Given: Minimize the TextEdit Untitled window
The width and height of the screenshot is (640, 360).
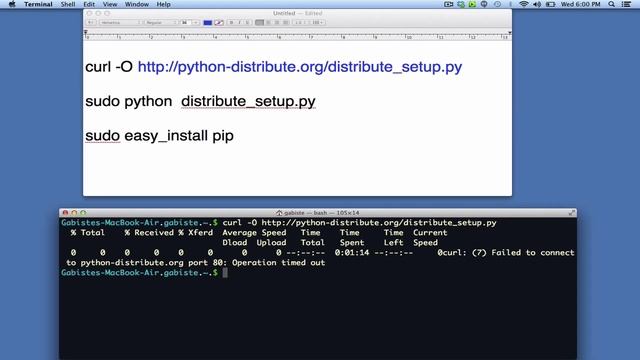Looking at the screenshot, I should coord(98,13).
